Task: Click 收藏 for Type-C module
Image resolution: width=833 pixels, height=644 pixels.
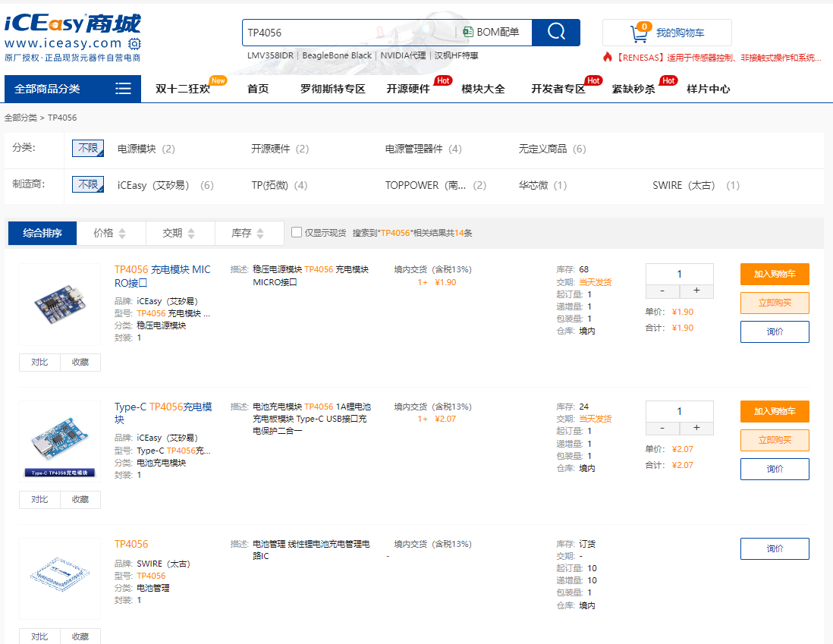Action: [80, 499]
